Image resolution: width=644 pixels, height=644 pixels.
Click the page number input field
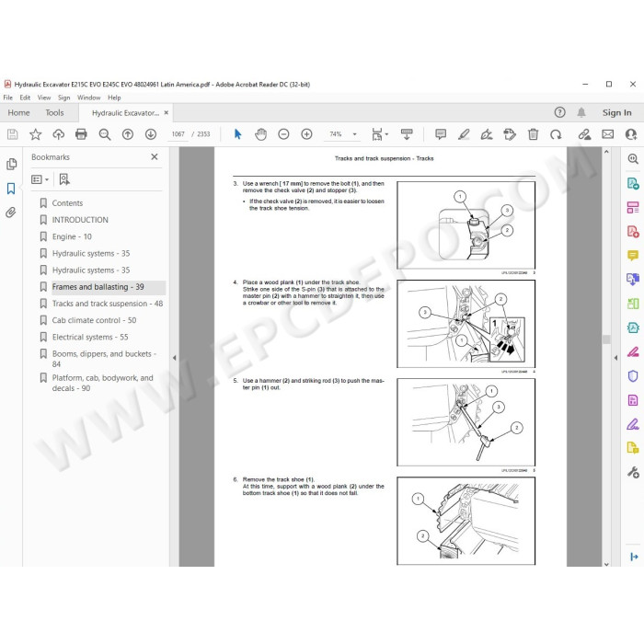coord(178,134)
